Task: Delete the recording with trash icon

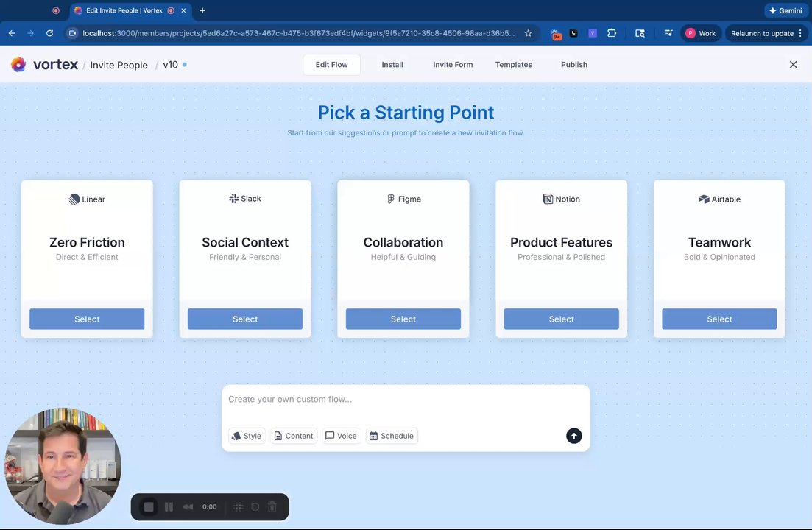Action: (272, 506)
